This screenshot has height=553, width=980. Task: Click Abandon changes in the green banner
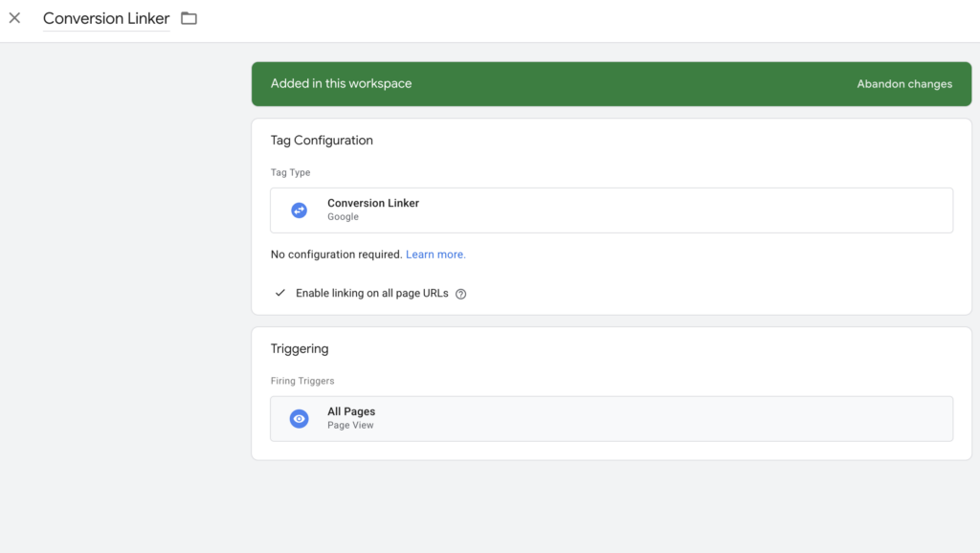[x=903, y=83]
